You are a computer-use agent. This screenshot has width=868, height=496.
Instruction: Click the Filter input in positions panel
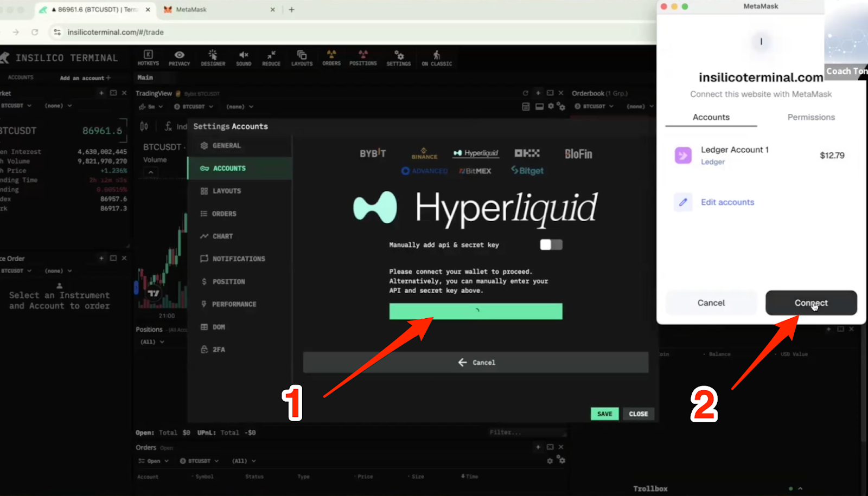(526, 433)
